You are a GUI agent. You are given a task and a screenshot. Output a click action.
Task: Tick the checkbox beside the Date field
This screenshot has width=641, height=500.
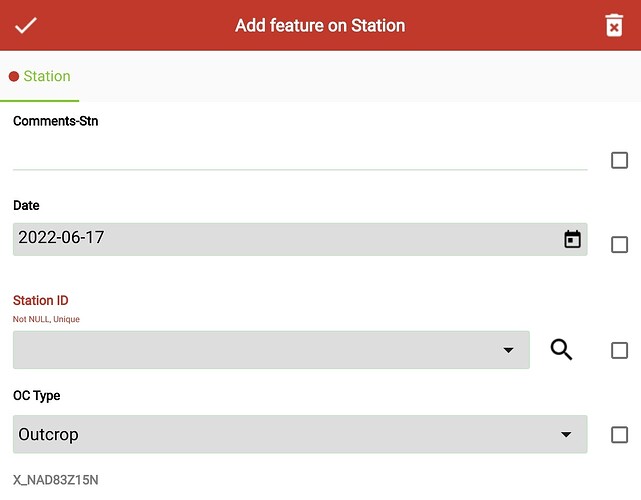point(619,244)
